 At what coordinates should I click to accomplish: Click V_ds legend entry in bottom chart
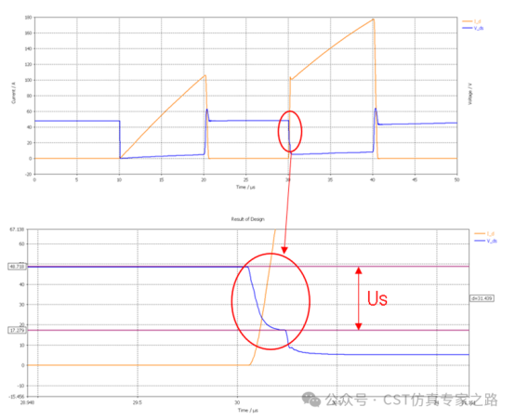pyautogui.click(x=486, y=241)
